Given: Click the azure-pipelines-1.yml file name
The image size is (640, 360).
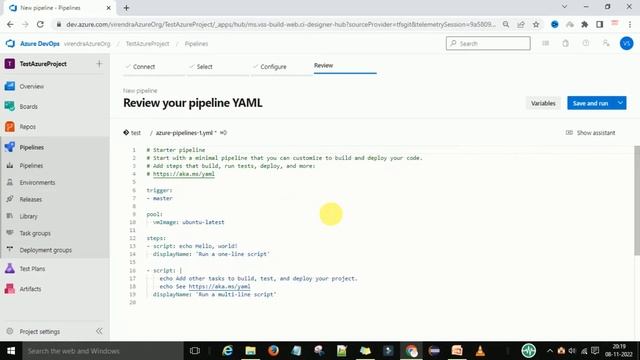Looking at the screenshot, I should (184, 133).
